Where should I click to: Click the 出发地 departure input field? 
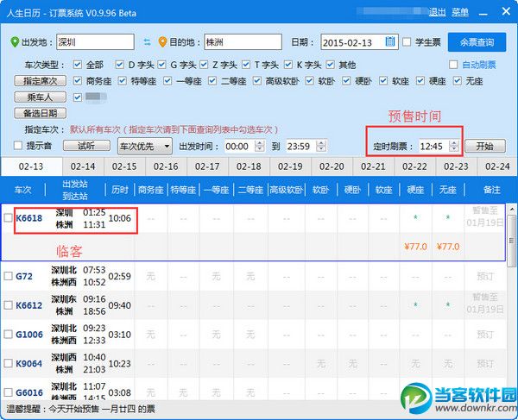pyautogui.click(x=96, y=42)
